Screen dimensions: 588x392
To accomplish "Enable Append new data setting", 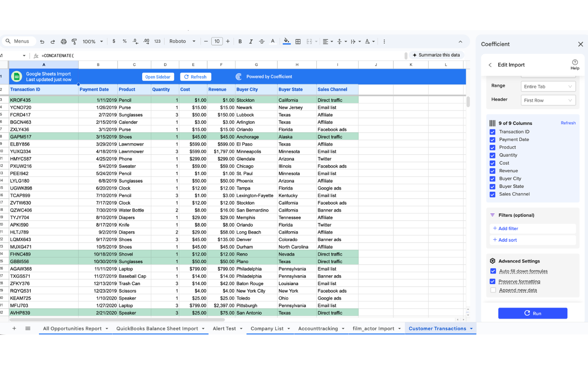I will (493, 290).
